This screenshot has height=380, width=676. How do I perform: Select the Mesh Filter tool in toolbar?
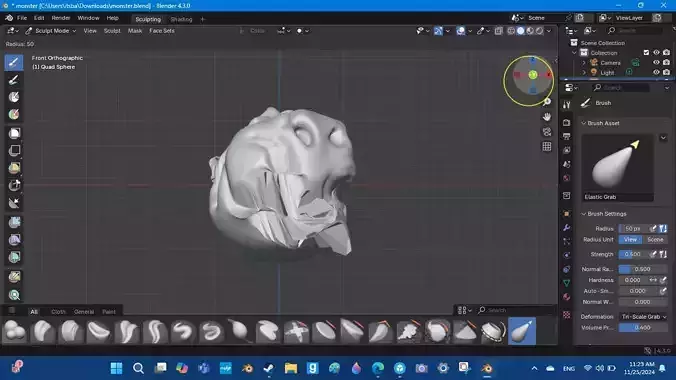click(x=14, y=222)
